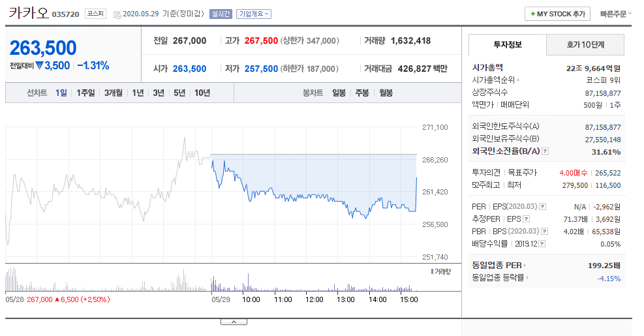Open the help icon next to PER EPS(2020.03)
644x336 pixels.
543,207
